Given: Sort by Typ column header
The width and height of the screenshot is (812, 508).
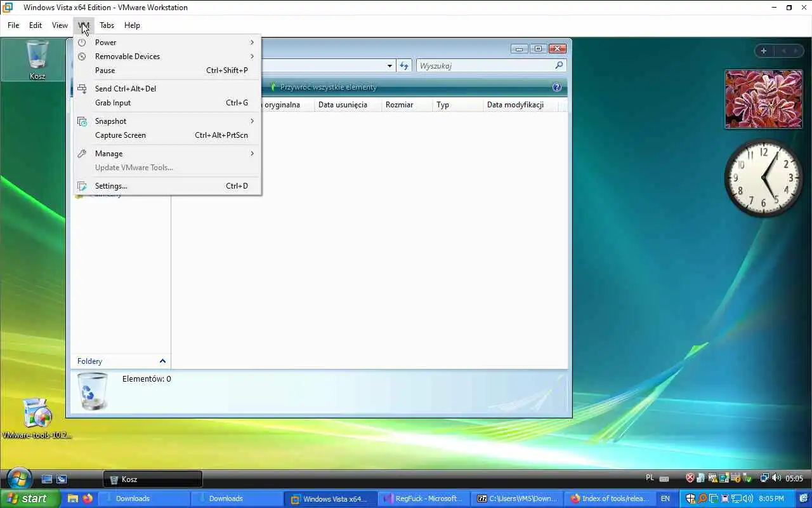Looking at the screenshot, I should click(457, 105).
